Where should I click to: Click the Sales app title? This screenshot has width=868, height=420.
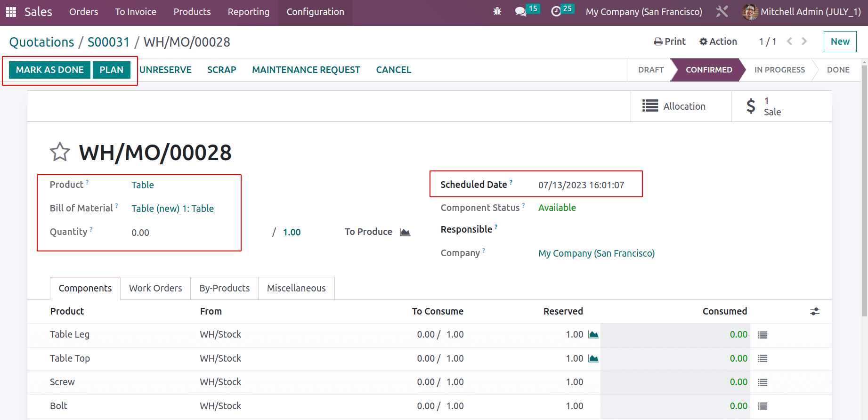click(x=38, y=12)
